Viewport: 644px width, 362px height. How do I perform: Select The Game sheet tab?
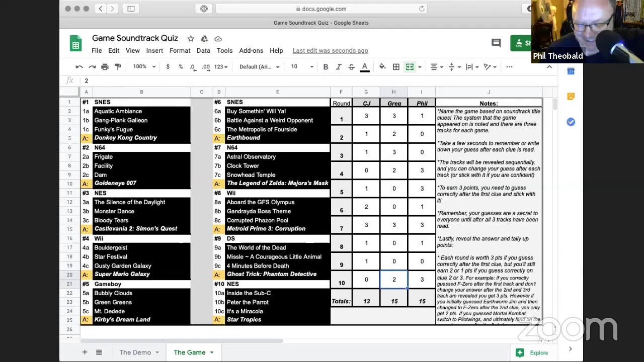click(190, 352)
